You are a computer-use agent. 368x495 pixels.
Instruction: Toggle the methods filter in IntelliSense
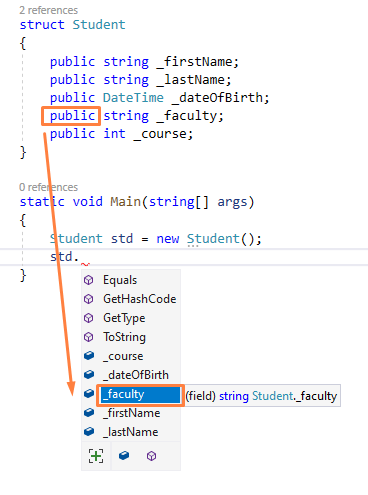(x=151, y=456)
